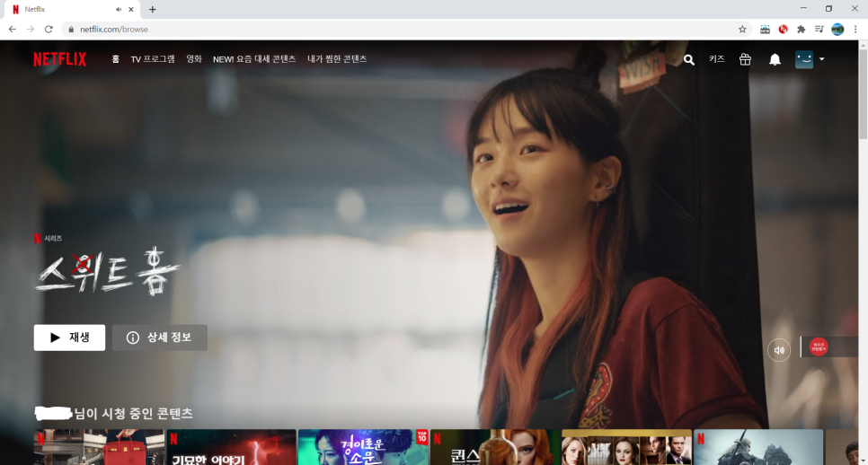Open the Extensions puzzle piece menu
The height and width of the screenshot is (465, 868).
coord(801,30)
